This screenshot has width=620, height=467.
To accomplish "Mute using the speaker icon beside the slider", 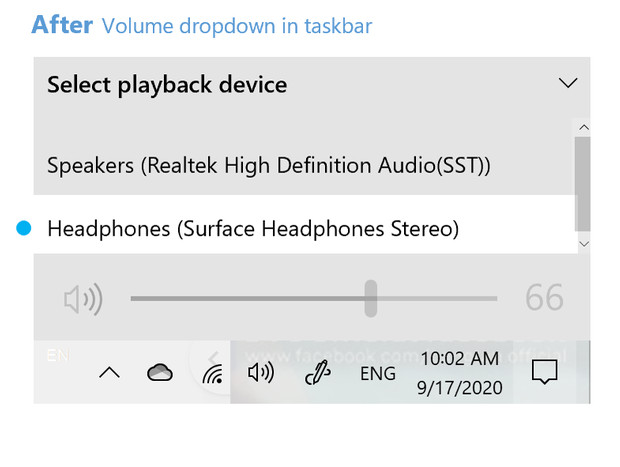I will [x=83, y=298].
